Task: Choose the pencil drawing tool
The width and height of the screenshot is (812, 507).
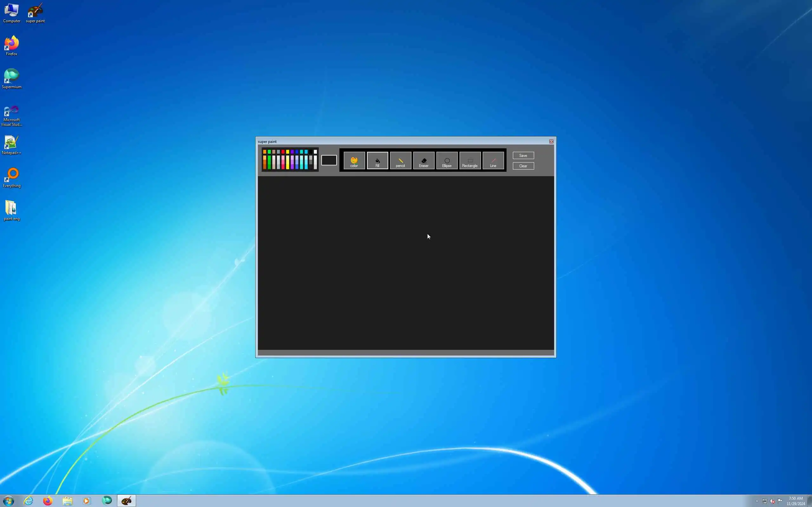Action: click(x=400, y=161)
